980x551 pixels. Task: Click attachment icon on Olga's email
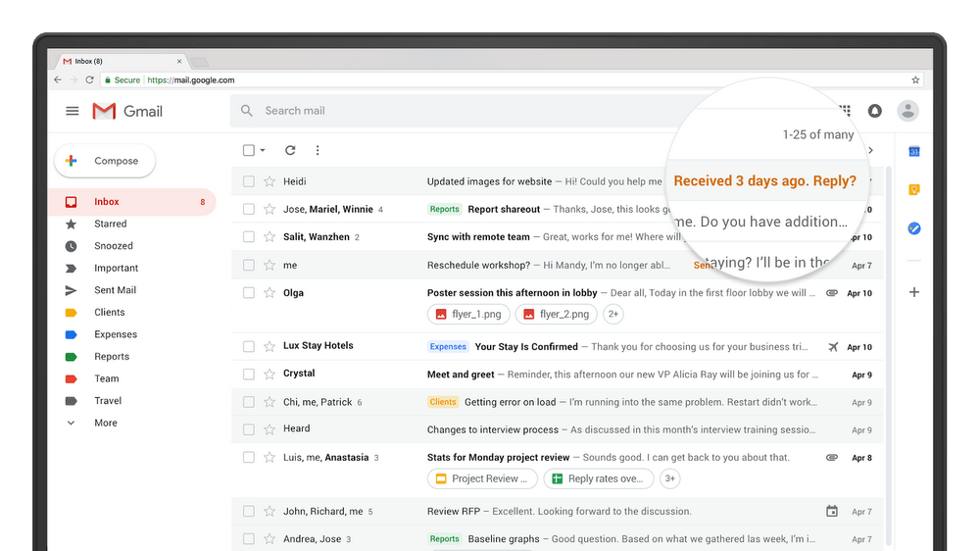click(832, 293)
